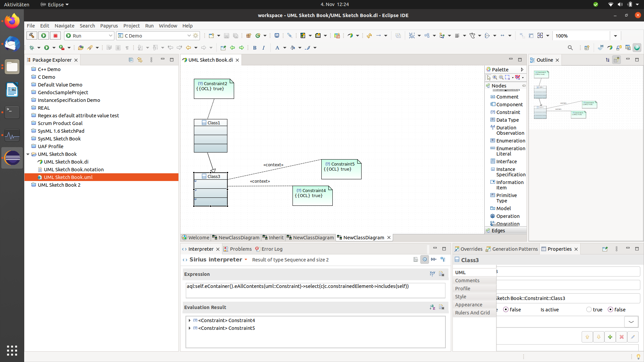Open Firefox from the Ubuntu dock
This screenshot has width=644, height=362.
12,21
